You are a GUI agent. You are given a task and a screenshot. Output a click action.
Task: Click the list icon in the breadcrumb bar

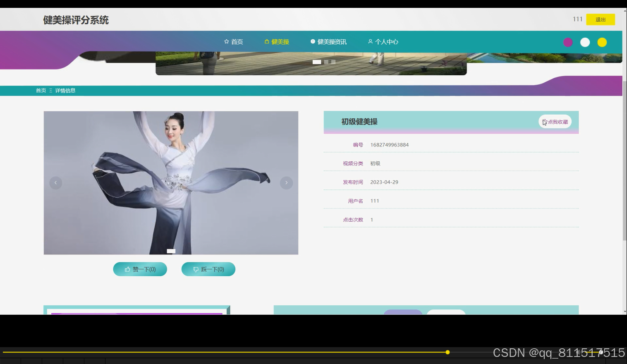pos(50,90)
